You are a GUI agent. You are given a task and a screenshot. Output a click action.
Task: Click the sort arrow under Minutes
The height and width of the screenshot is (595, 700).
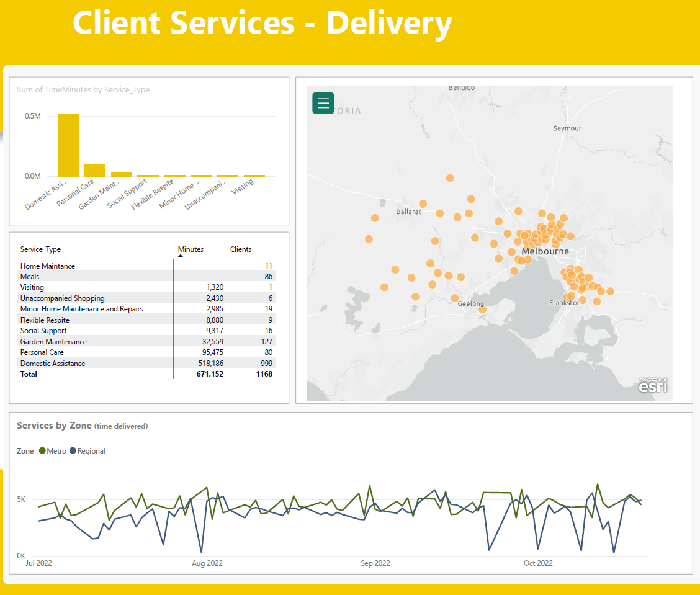coord(181,256)
